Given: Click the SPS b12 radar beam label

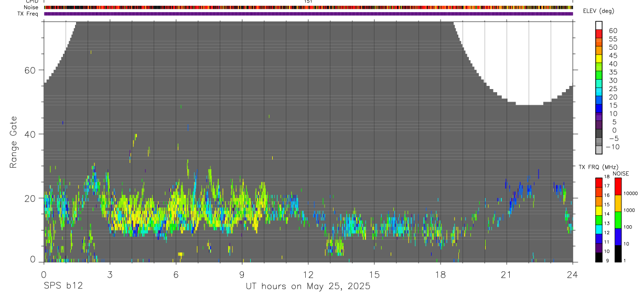Looking at the screenshot, I should (x=63, y=287).
